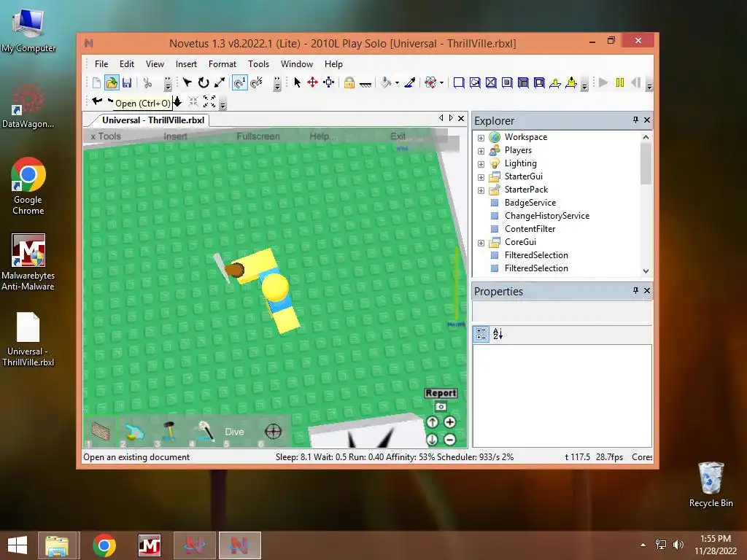Open the paint bucket color dropdown arrow
This screenshot has height=560, width=747.
pos(397,83)
